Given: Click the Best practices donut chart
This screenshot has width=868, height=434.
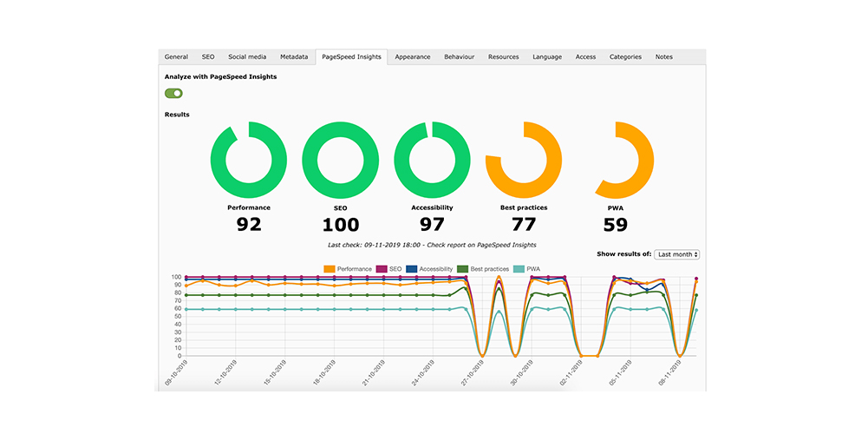Looking at the screenshot, I should (524, 161).
